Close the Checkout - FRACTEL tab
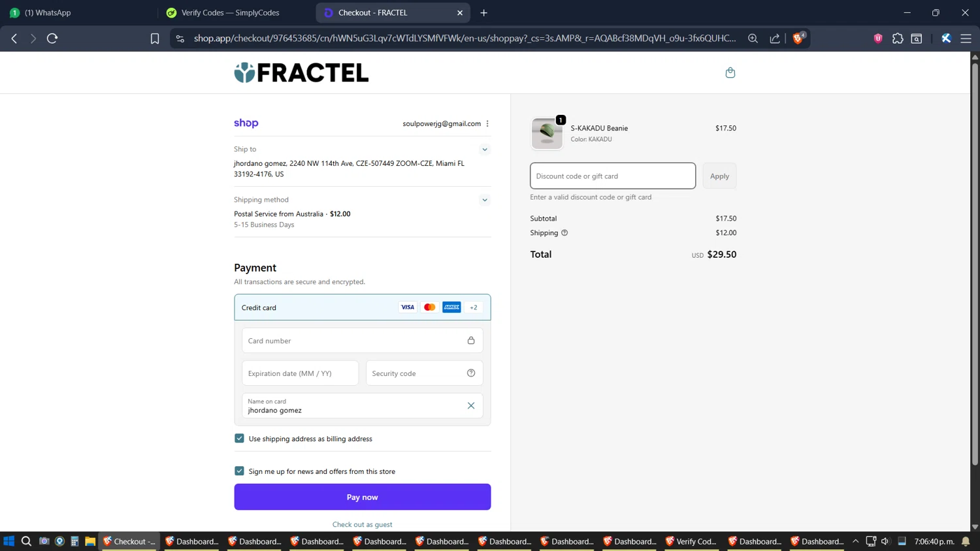980x551 pixels. [x=460, y=12]
